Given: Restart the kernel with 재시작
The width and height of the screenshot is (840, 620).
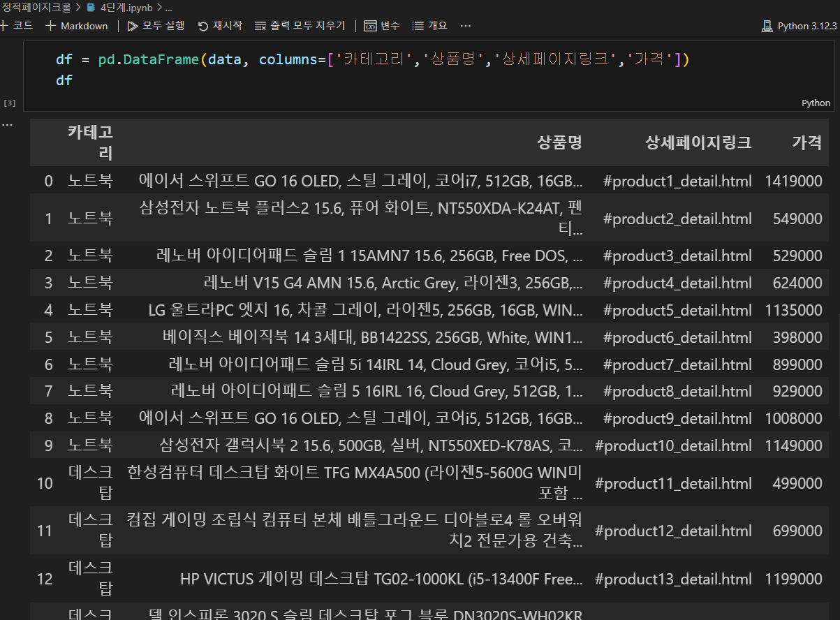Looking at the screenshot, I should [220, 26].
